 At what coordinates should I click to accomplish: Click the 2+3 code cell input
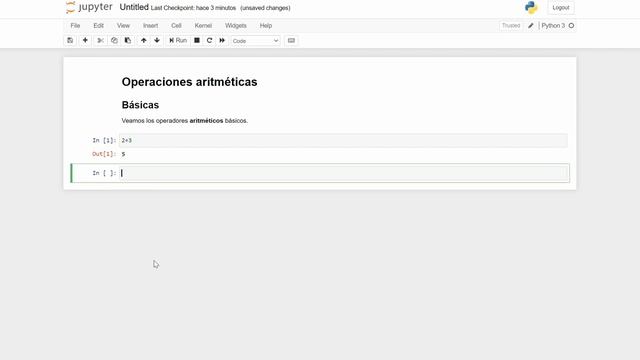343,140
